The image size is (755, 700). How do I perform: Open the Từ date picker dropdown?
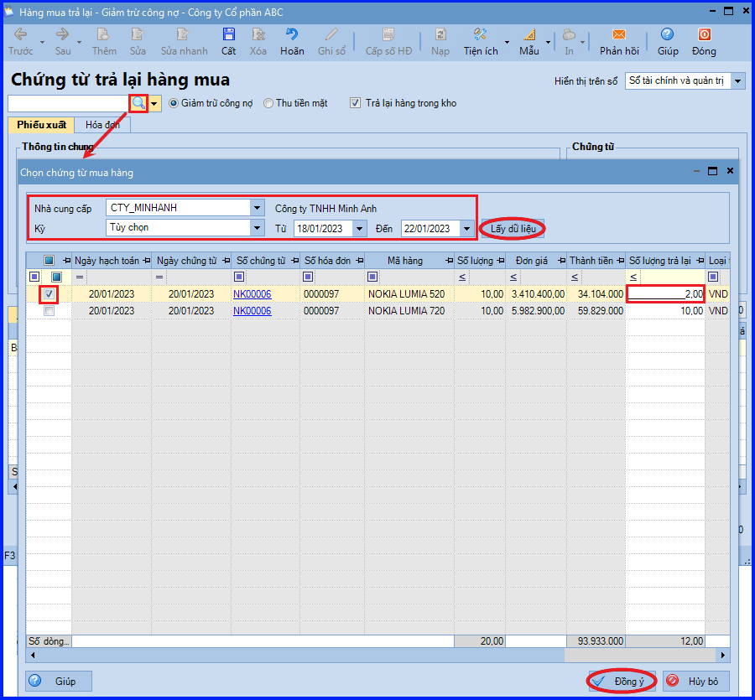[x=359, y=229]
